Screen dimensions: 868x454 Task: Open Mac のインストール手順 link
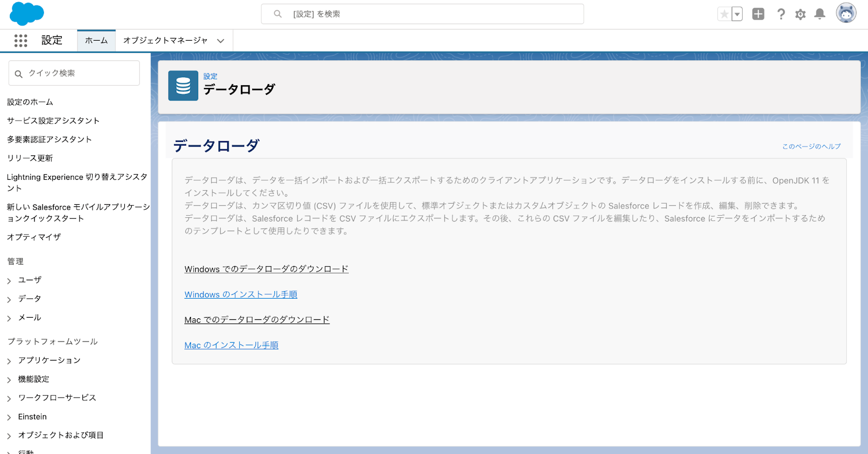pyautogui.click(x=232, y=345)
